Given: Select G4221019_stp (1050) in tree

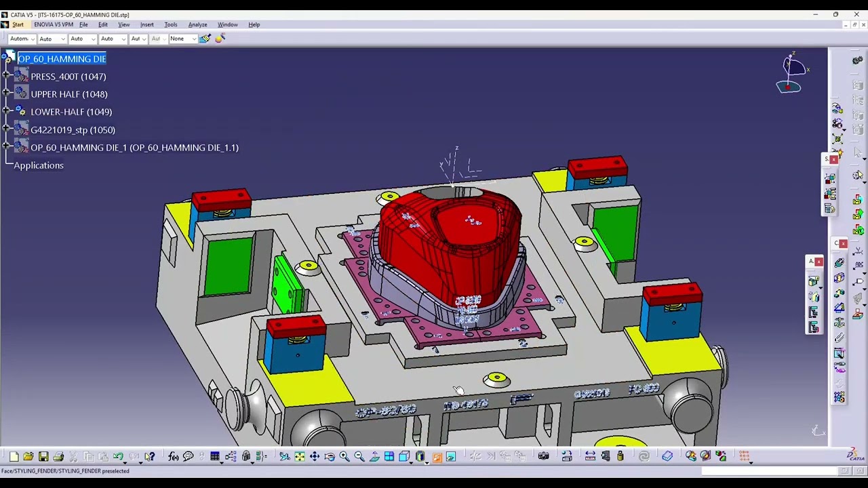Looking at the screenshot, I should [73, 129].
